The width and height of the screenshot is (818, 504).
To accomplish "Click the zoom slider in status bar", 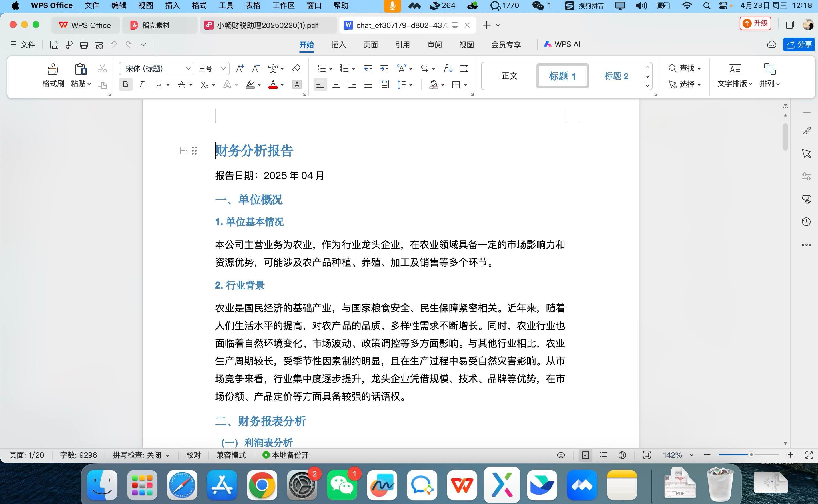I will (x=751, y=455).
